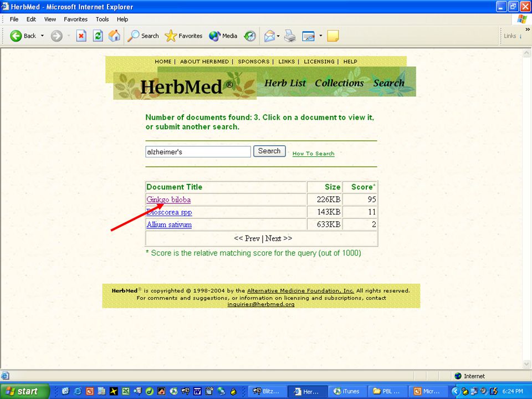532x399 pixels.
Task: Open the Ginkgo biloba document
Action: tap(168, 199)
